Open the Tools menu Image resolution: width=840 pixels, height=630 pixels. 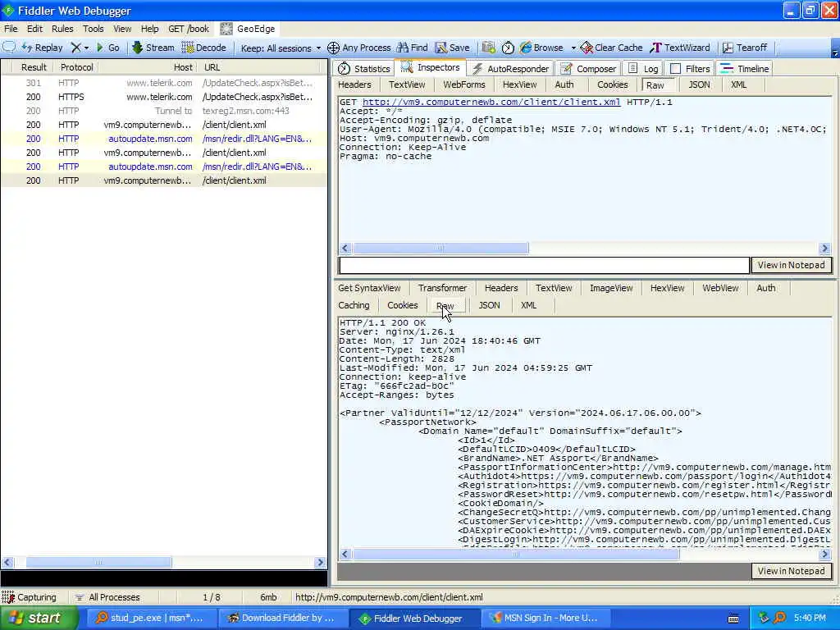[x=93, y=29]
